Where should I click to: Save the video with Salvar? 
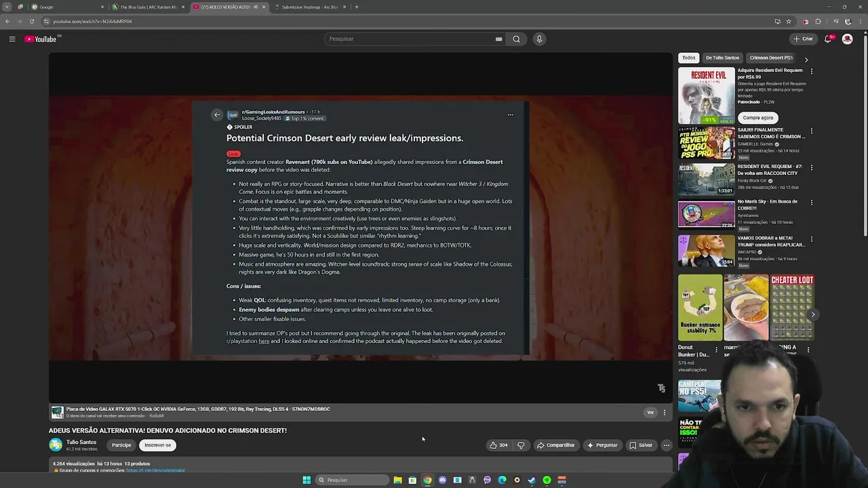(x=641, y=445)
